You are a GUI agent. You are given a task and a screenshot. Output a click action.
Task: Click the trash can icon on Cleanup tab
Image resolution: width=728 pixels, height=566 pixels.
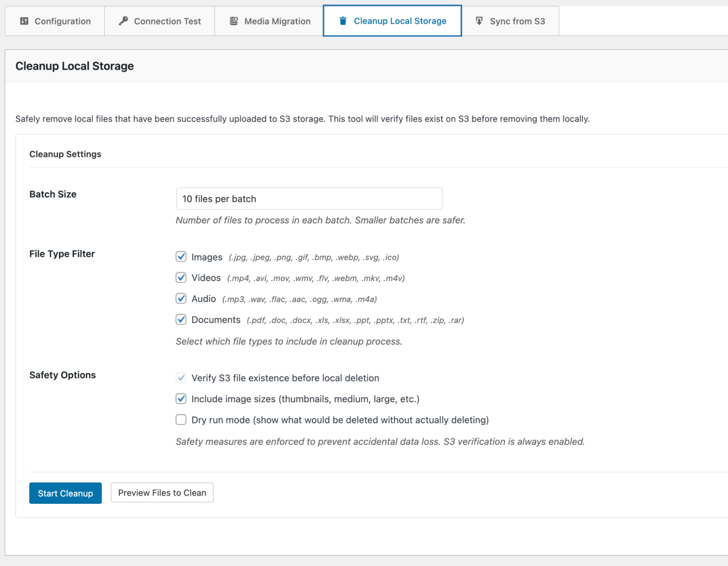[x=343, y=21]
